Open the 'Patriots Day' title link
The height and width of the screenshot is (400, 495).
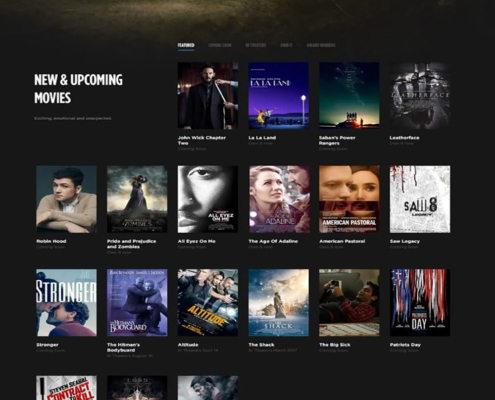point(405,345)
